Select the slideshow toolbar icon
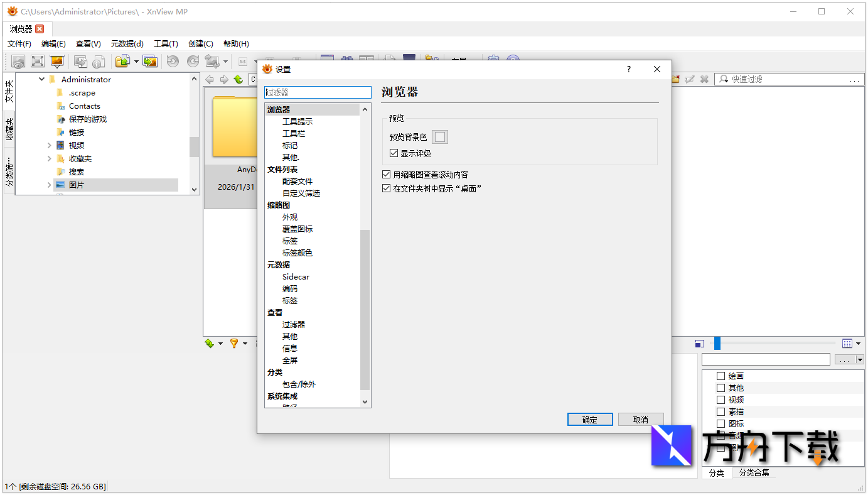Image resolution: width=868 pixels, height=495 pixels. click(x=57, y=61)
